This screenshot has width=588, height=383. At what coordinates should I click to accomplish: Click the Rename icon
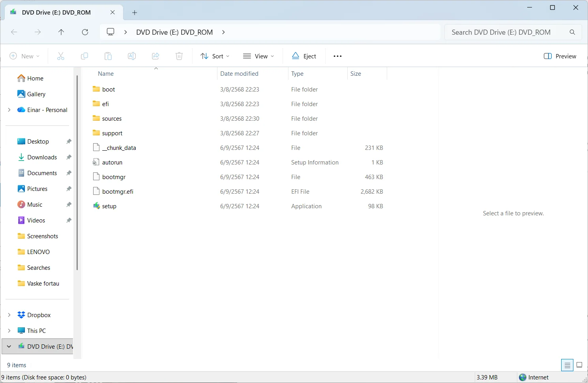(132, 56)
